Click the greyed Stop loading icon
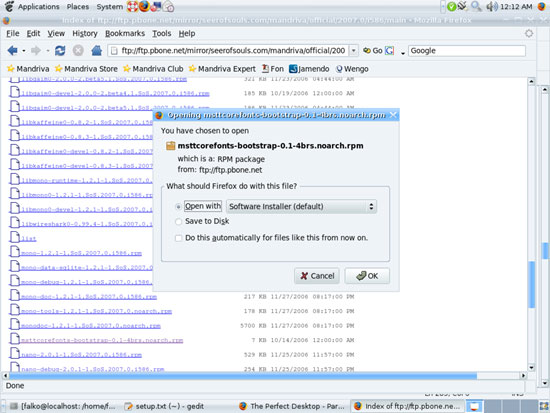 tap(78, 51)
